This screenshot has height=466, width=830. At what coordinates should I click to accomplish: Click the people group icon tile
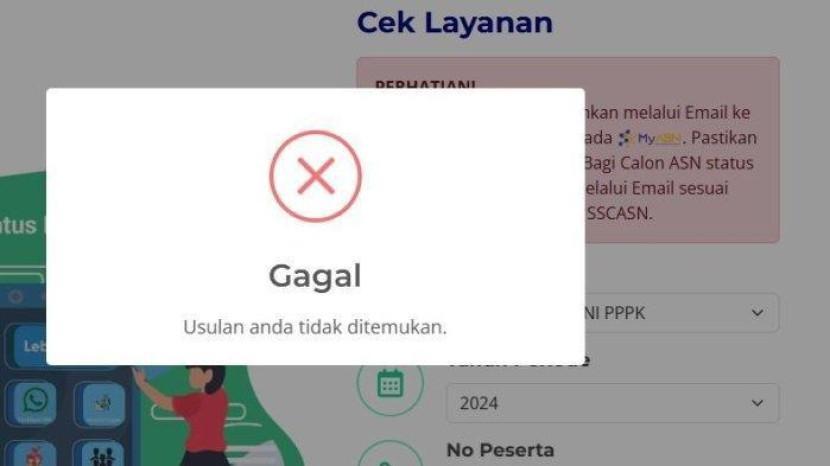[102, 454]
